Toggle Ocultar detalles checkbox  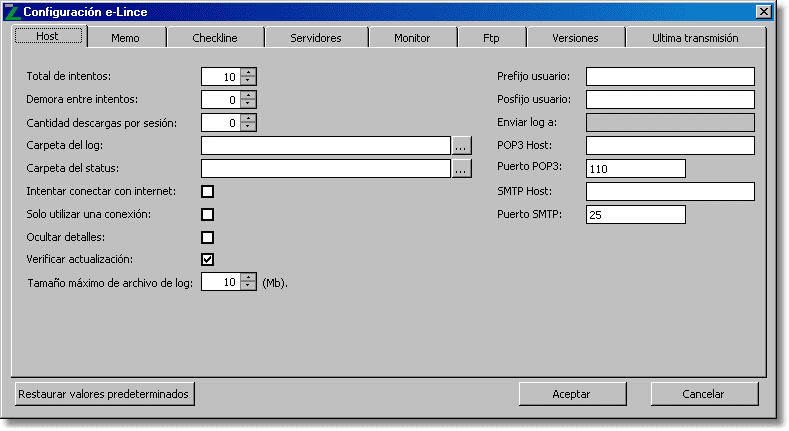point(207,237)
